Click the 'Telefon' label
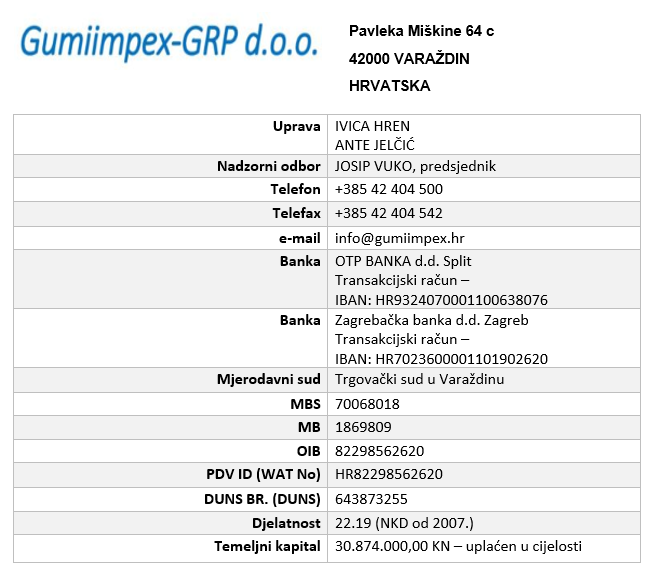This screenshot has height=572, width=658. [295, 189]
